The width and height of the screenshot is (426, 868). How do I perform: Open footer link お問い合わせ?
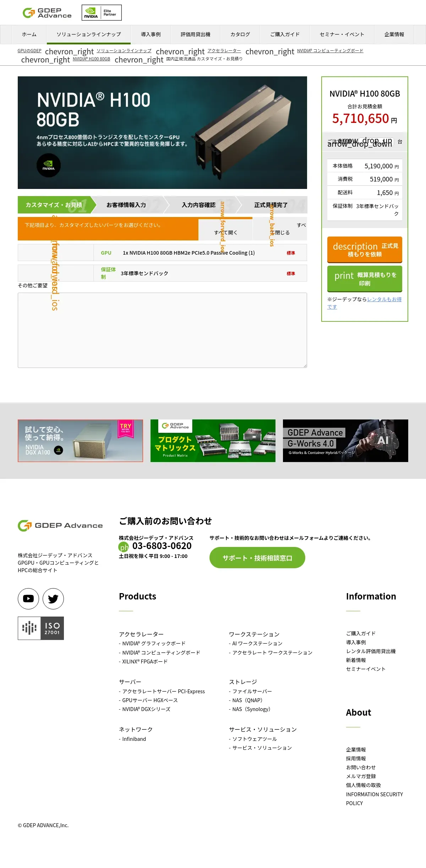361,767
